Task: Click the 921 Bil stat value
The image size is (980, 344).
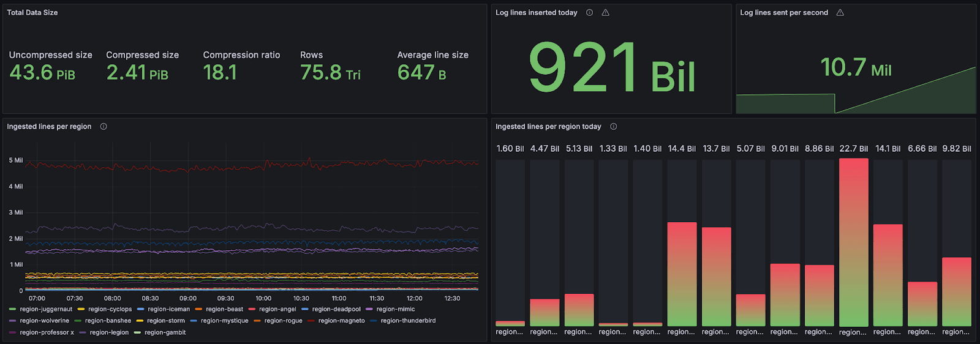Action: click(611, 69)
